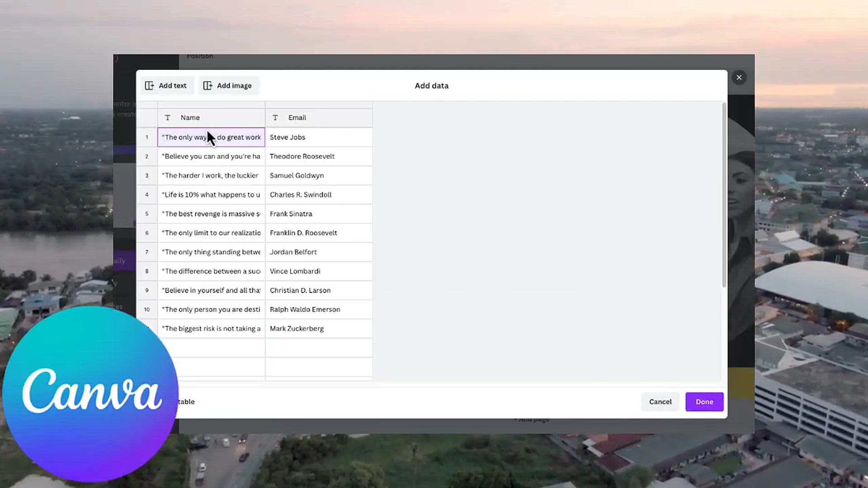Select the Franklin D. Roosevelt cell
This screenshot has width=868, height=488.
[x=319, y=233]
